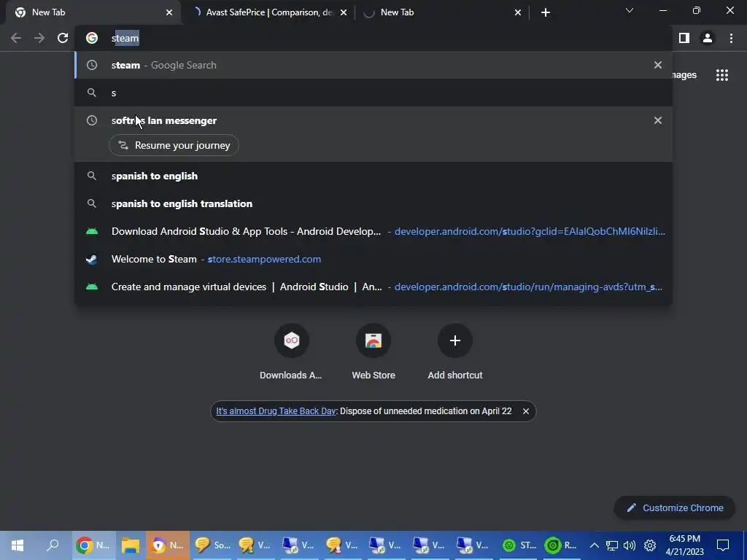Screen dimensions: 747x560
Task: Show hidden system tray icons
Action: point(594,545)
